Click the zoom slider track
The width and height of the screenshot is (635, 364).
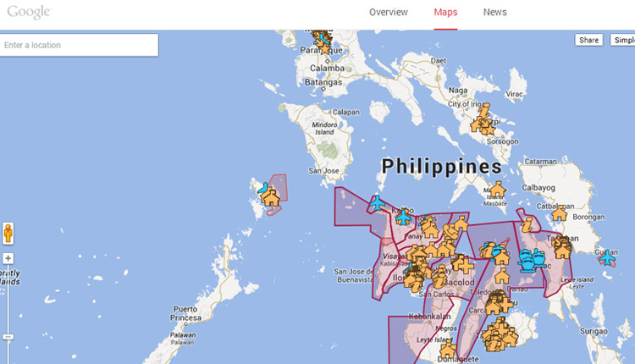pos(8,300)
